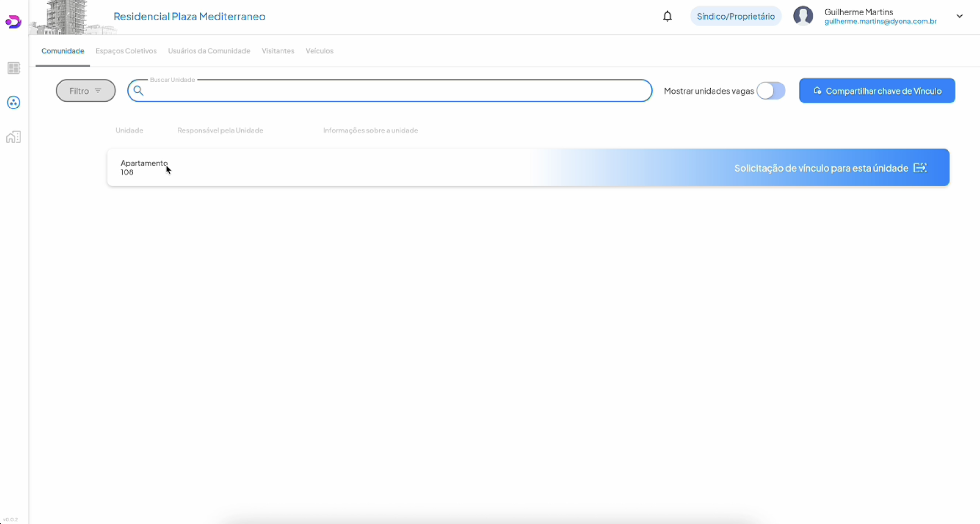980x524 pixels.
Task: Open the Filtro dropdown
Action: 85,91
